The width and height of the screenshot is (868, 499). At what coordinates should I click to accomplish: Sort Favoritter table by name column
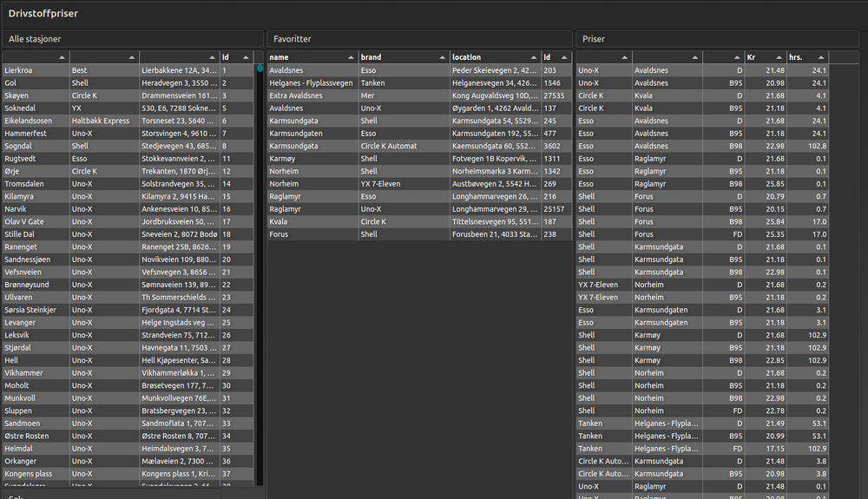coord(312,57)
